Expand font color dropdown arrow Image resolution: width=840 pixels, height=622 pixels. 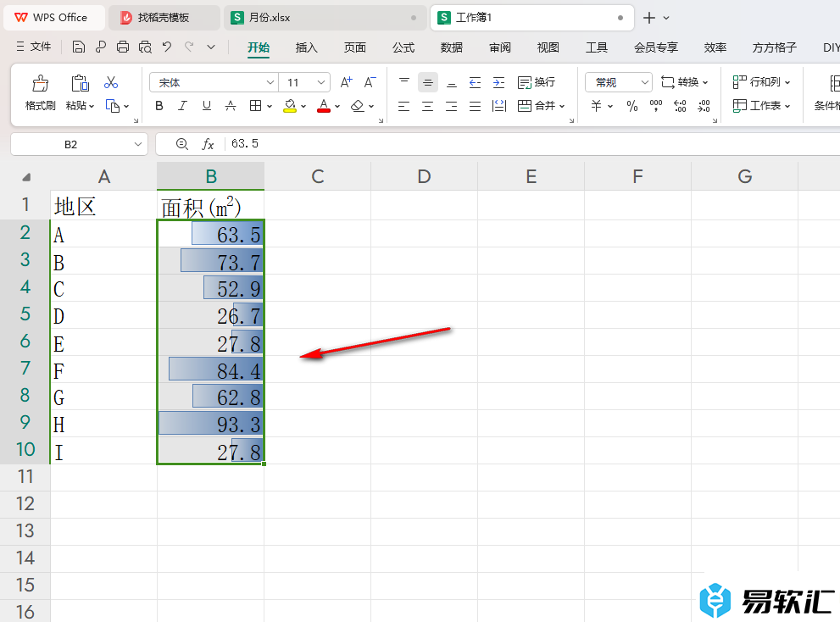pyautogui.click(x=337, y=106)
